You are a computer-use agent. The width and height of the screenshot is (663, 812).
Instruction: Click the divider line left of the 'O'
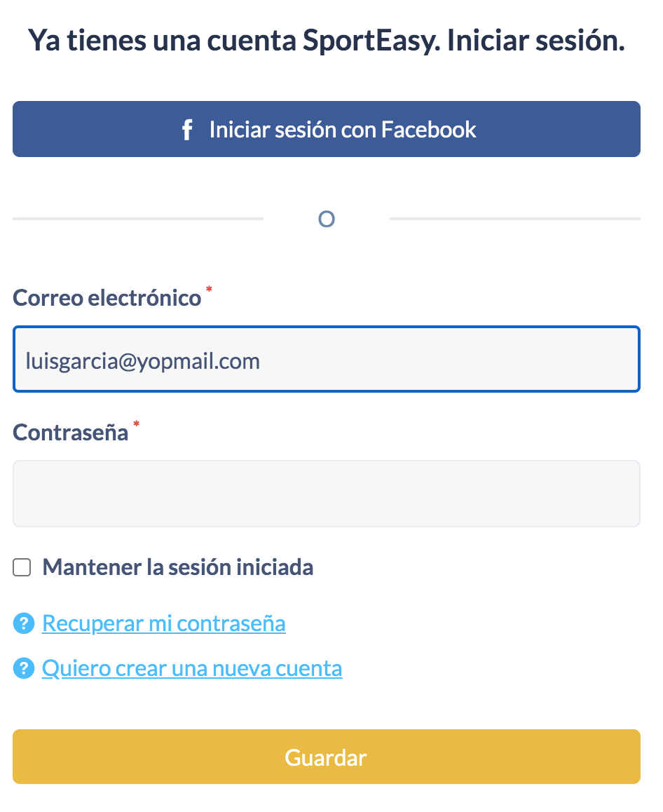[137, 219]
